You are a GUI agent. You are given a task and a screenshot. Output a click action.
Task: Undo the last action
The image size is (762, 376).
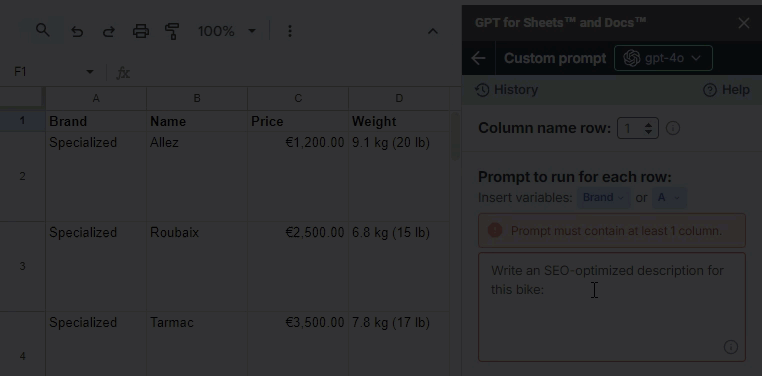pos(77,32)
